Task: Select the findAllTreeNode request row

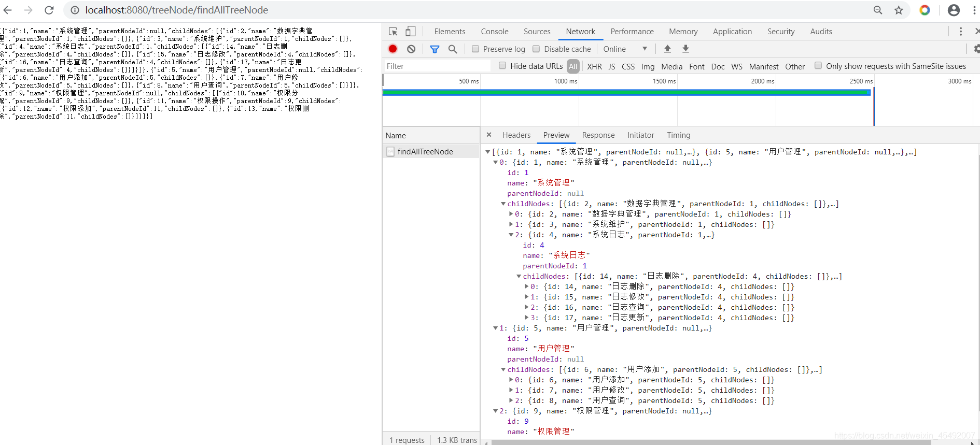Action: point(431,151)
